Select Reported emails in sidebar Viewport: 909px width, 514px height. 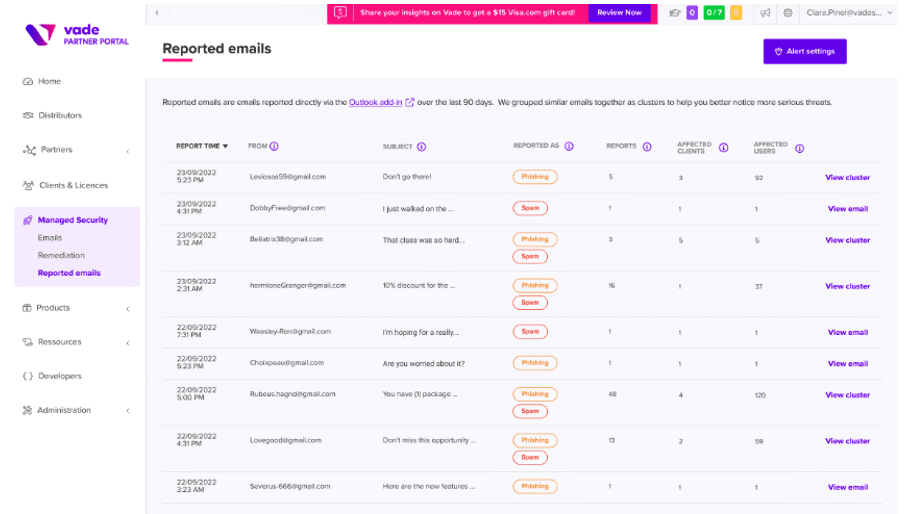[69, 273]
